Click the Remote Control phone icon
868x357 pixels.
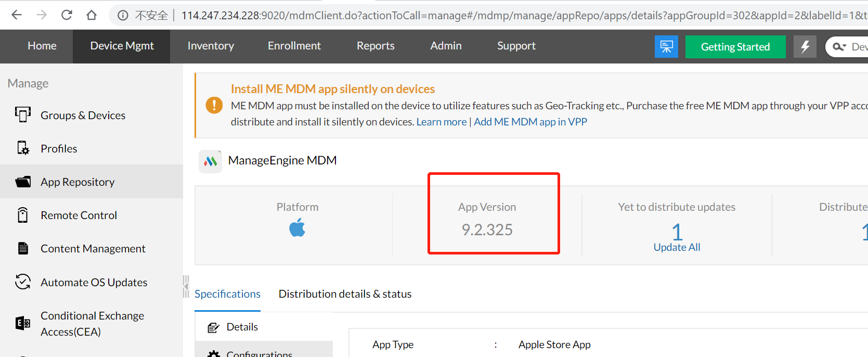23,215
